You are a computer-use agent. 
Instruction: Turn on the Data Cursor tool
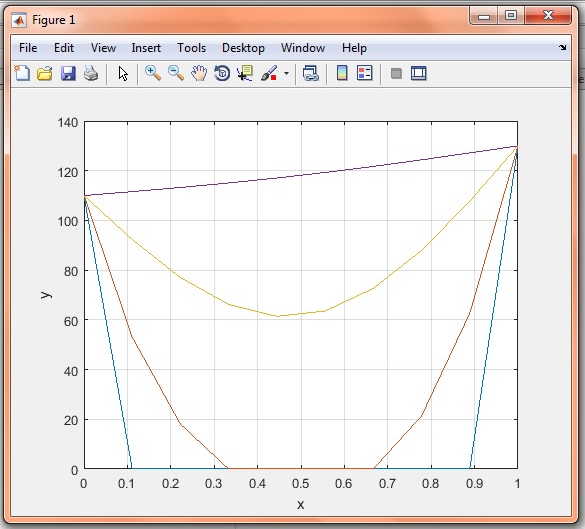point(245,73)
